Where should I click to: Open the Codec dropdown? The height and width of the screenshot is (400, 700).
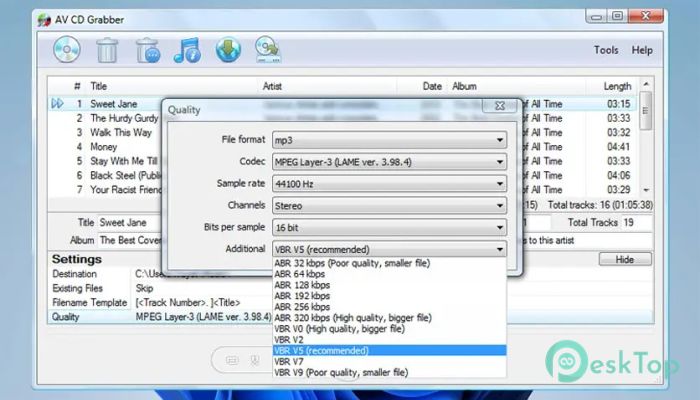point(389,162)
